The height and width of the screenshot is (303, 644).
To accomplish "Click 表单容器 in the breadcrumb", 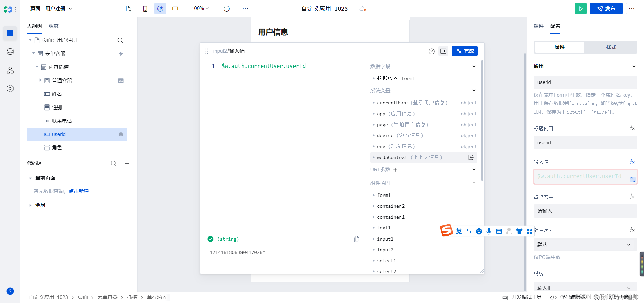I will pos(107,297).
